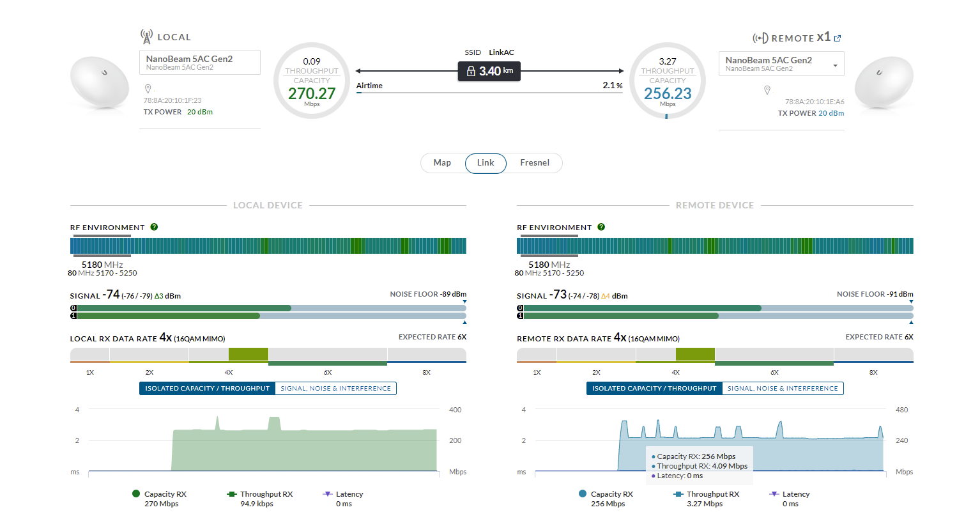The image size is (980, 521).
Task: Toggle remote Capacity RX legend marker
Action: coord(583,494)
